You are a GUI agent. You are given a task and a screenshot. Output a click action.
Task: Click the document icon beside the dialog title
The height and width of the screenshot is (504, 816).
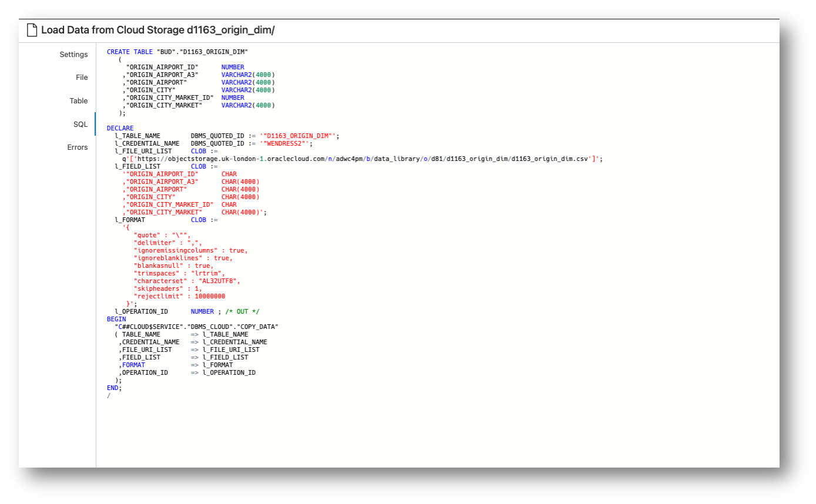tap(32, 29)
